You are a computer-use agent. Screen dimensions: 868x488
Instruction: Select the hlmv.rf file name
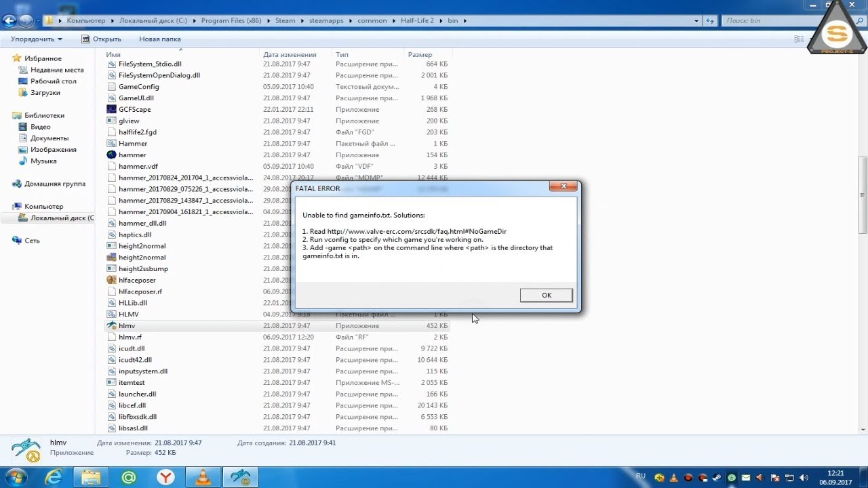coord(130,338)
